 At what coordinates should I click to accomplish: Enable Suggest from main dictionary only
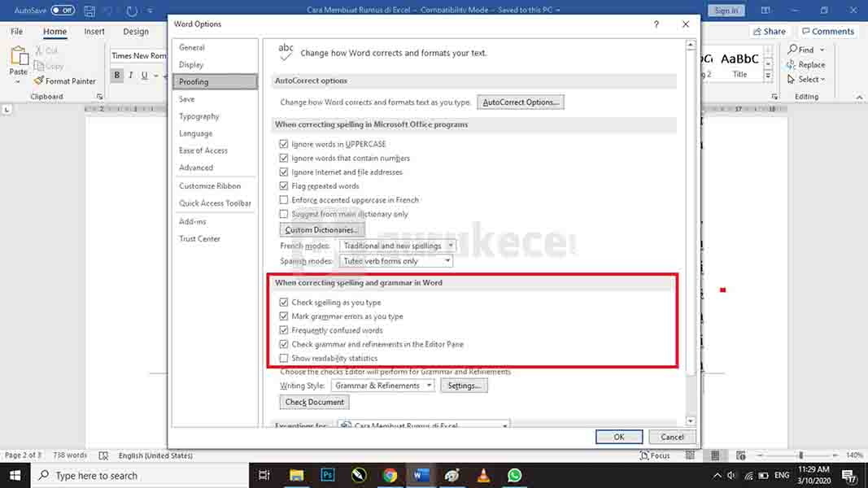click(x=283, y=214)
